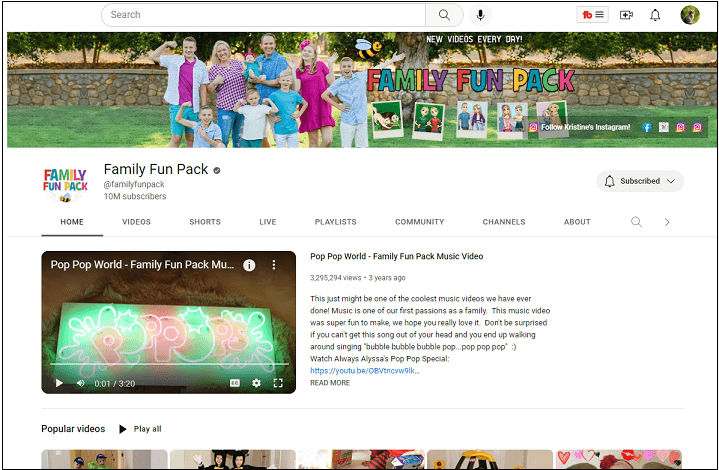
Task: Open the player settings gear
Action: coord(256,383)
